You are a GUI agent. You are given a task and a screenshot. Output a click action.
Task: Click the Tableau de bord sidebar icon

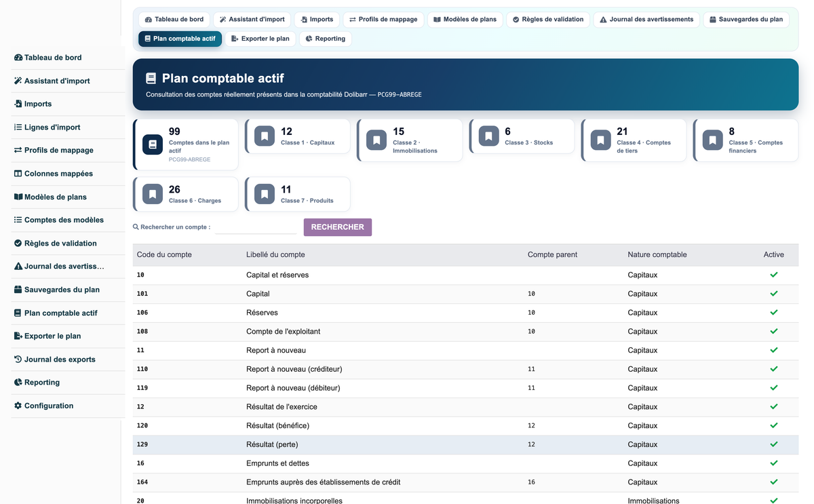coord(18,58)
